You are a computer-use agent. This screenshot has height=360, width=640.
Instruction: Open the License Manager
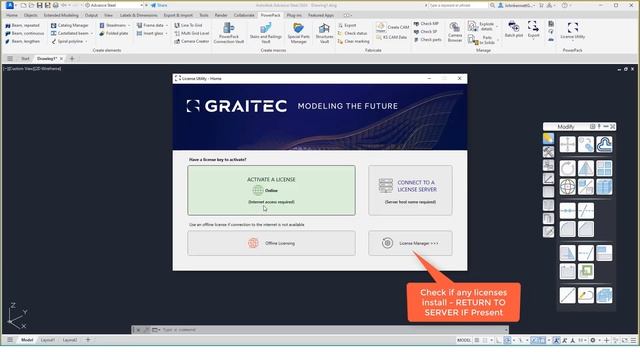tap(410, 243)
